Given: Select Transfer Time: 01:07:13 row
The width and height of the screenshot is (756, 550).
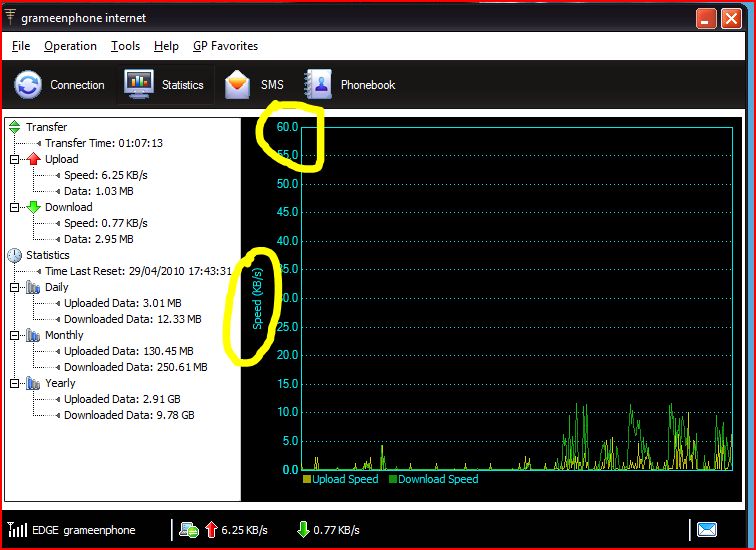Looking at the screenshot, I should pos(104,143).
